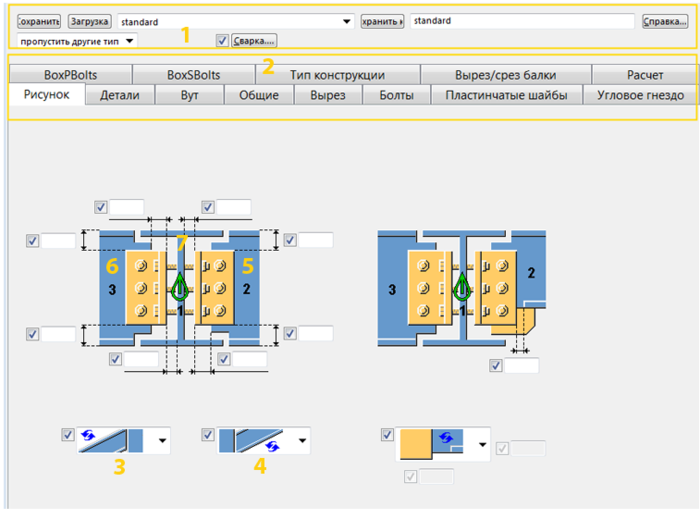Toggle the checkbox under the right diagram
Screen dimensions: 700x519
[x=496, y=365]
